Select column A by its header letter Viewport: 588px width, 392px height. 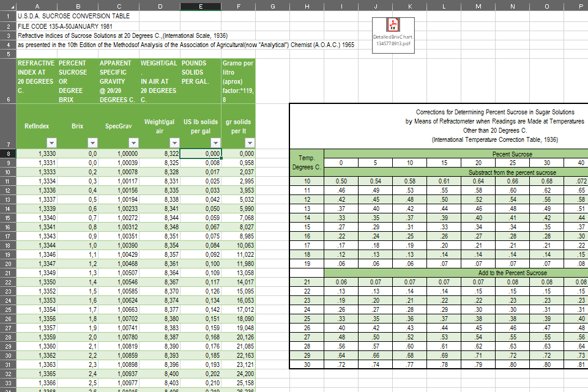click(37, 6)
